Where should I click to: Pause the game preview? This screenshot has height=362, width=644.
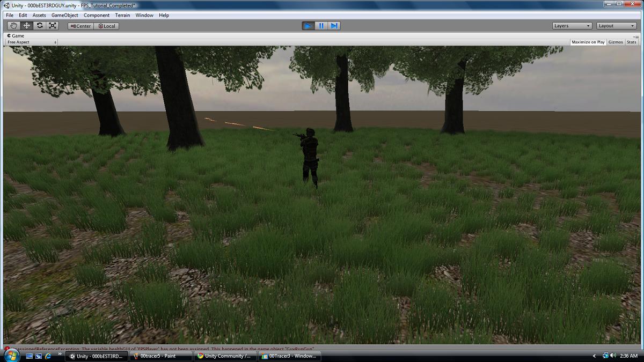(x=320, y=25)
